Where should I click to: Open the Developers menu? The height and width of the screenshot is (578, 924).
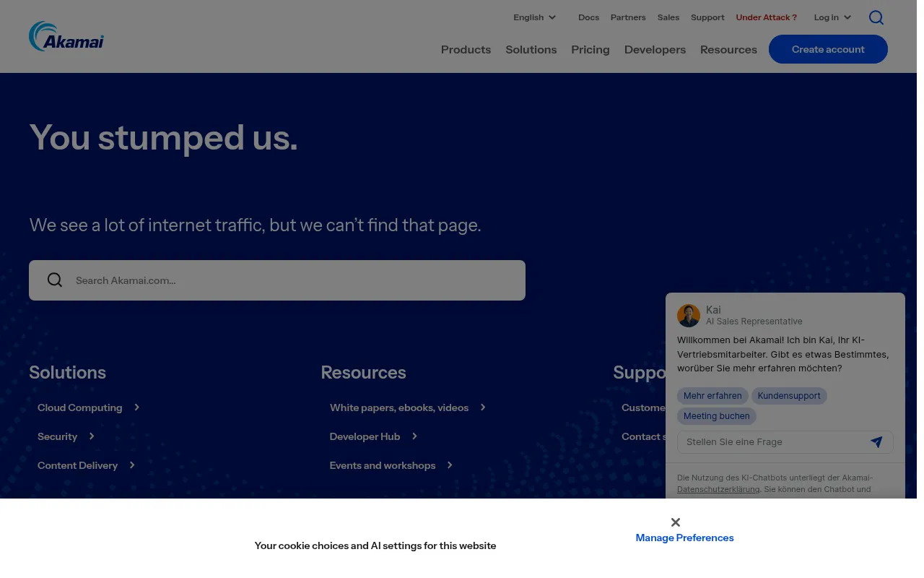pos(655,49)
